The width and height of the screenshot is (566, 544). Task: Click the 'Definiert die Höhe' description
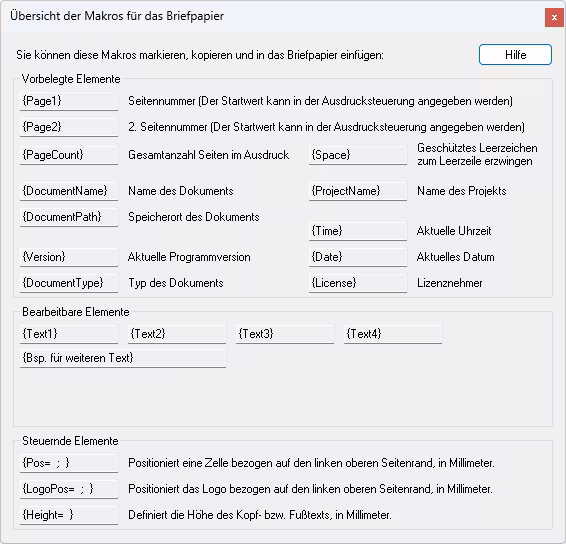click(260, 515)
